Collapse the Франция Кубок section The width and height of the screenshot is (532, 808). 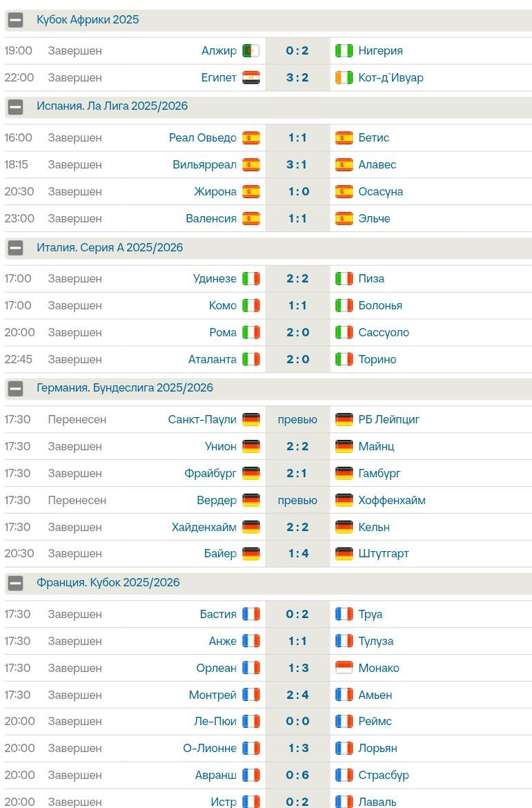pyautogui.click(x=15, y=583)
